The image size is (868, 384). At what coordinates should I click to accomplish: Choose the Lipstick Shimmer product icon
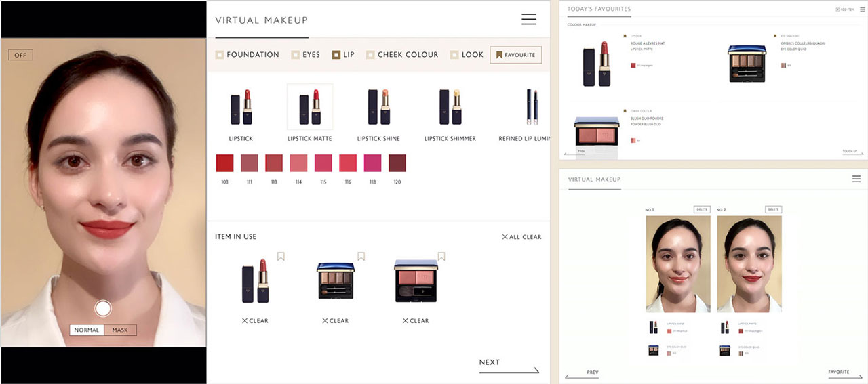tap(450, 107)
